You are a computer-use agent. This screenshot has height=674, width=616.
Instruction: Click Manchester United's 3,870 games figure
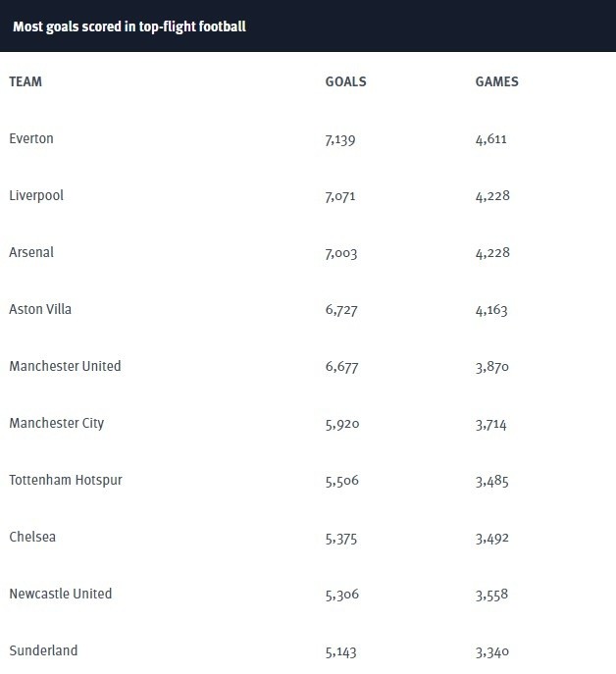(x=492, y=367)
